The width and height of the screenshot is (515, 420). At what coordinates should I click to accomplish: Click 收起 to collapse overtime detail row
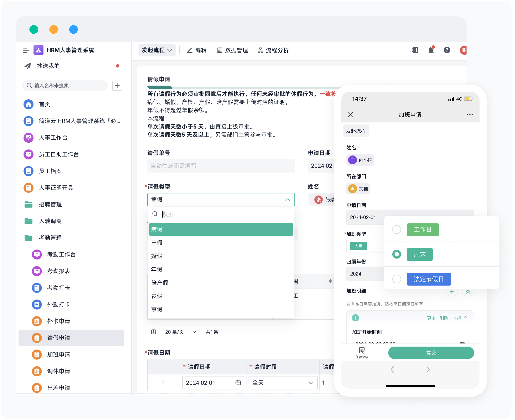tap(460, 318)
